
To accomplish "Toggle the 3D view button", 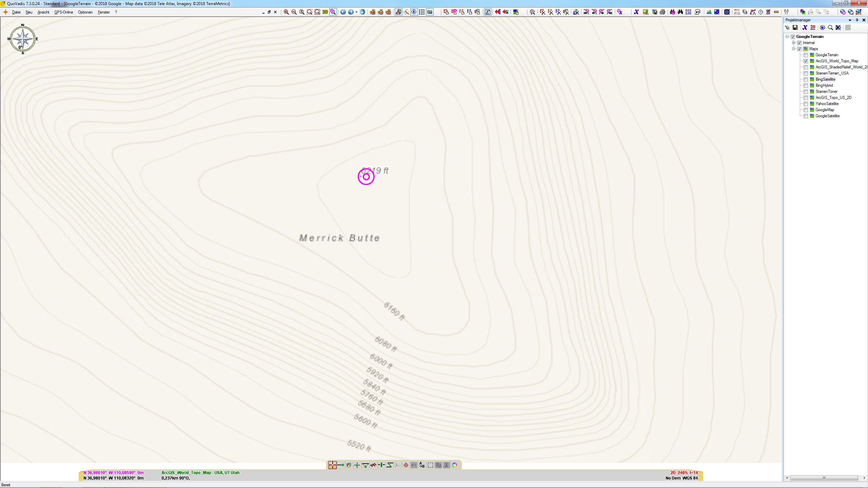I will pos(325,12).
